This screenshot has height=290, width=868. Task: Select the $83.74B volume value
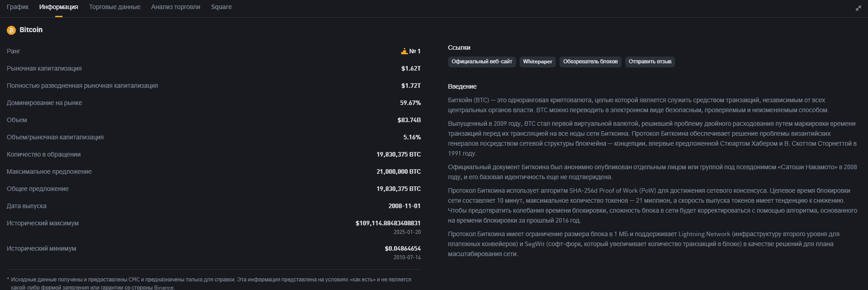click(409, 120)
